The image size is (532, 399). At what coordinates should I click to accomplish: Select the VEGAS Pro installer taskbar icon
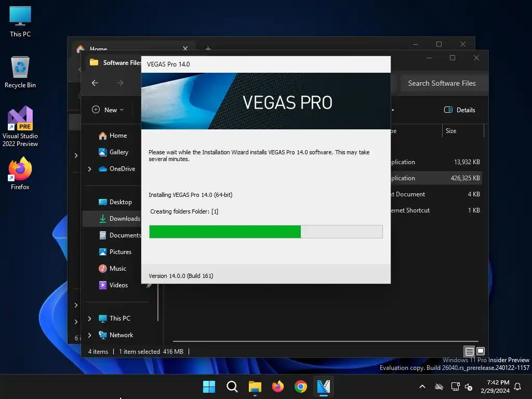tap(323, 387)
